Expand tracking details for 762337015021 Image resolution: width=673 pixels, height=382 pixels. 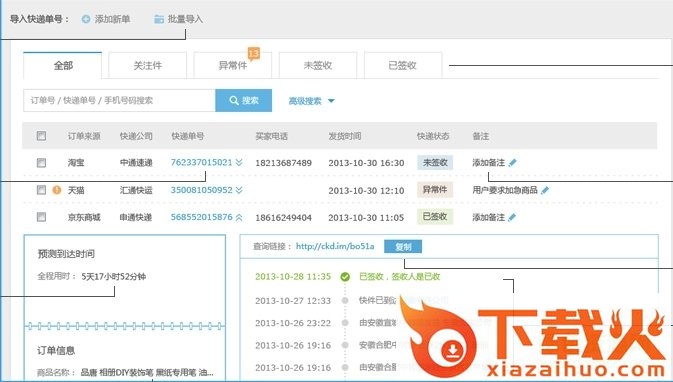click(x=239, y=162)
